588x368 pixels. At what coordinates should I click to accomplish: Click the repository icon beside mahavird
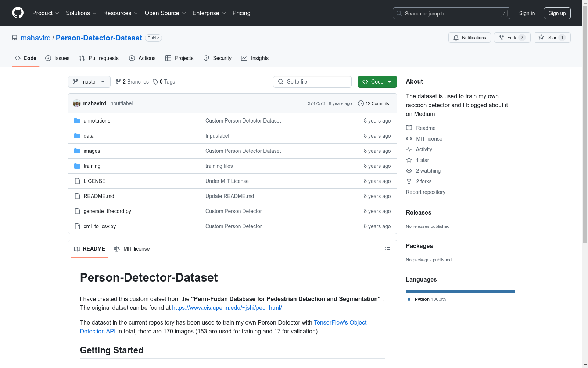pyautogui.click(x=15, y=38)
